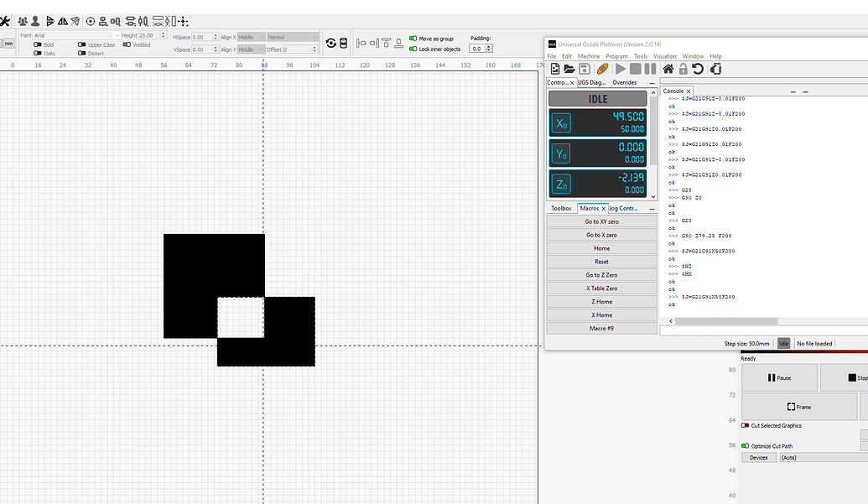This screenshot has height=504, width=868.
Task: Enable Bold text formatting
Action: tap(38, 44)
